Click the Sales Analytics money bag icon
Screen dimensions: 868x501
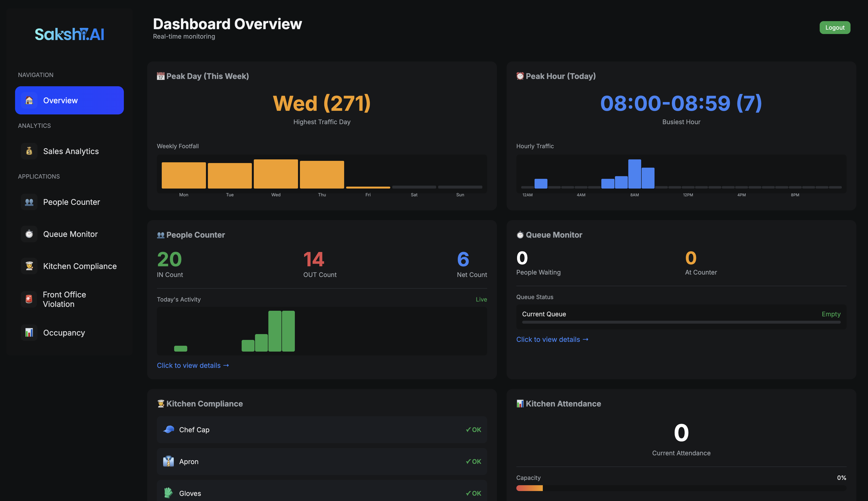point(29,151)
